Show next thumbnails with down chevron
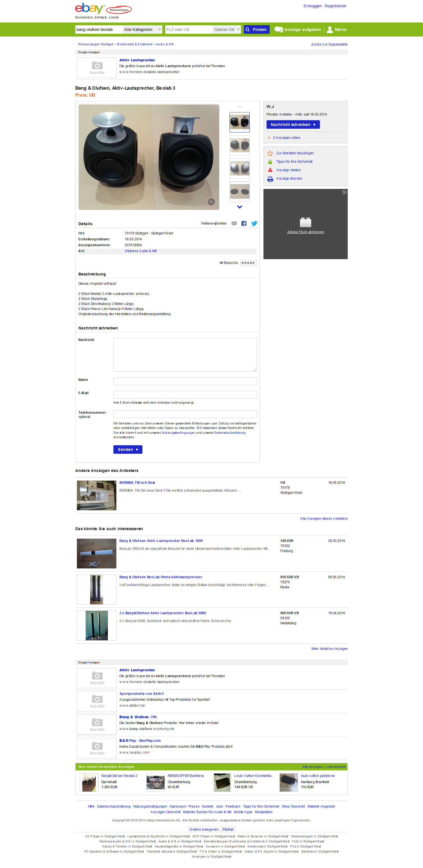423x868 pixels. (240, 207)
